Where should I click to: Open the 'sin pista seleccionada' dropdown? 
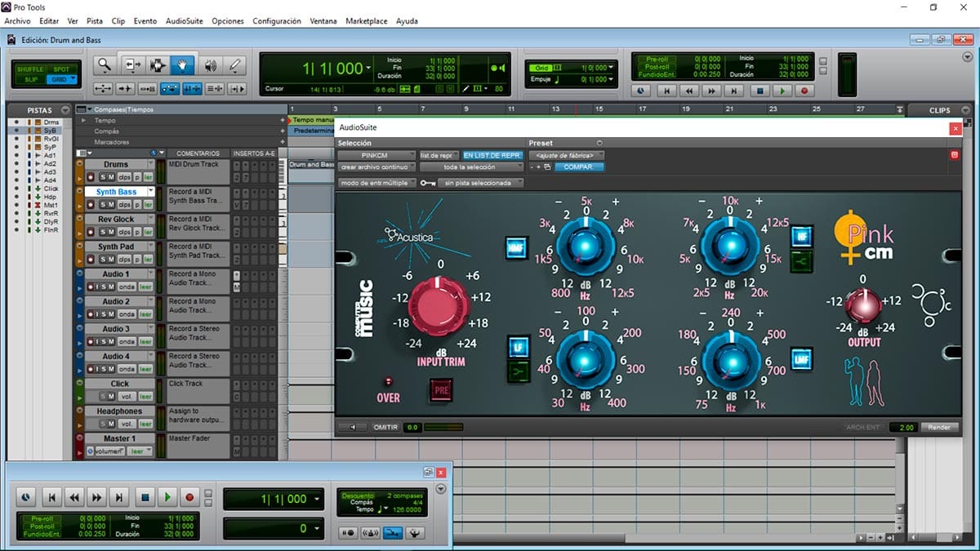(481, 183)
